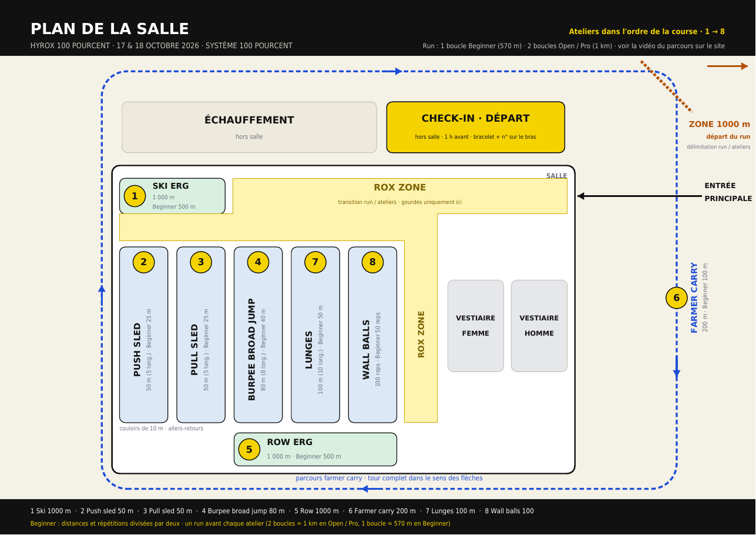Click the LUNGES vertical label
756x535 pixels.
pos(309,350)
